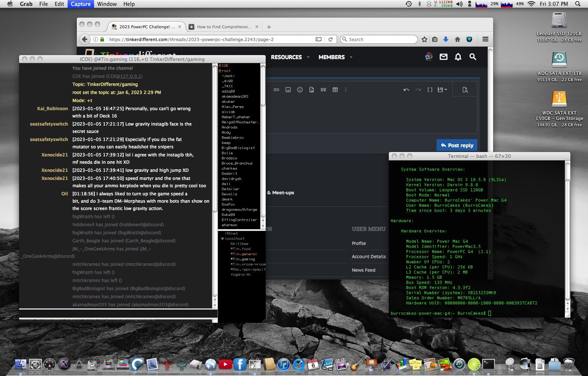Bookmark this page with the star icon

coord(424,39)
